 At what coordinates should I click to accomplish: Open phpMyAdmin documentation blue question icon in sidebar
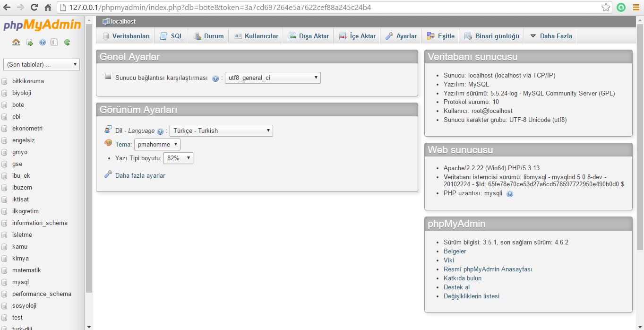[43, 42]
